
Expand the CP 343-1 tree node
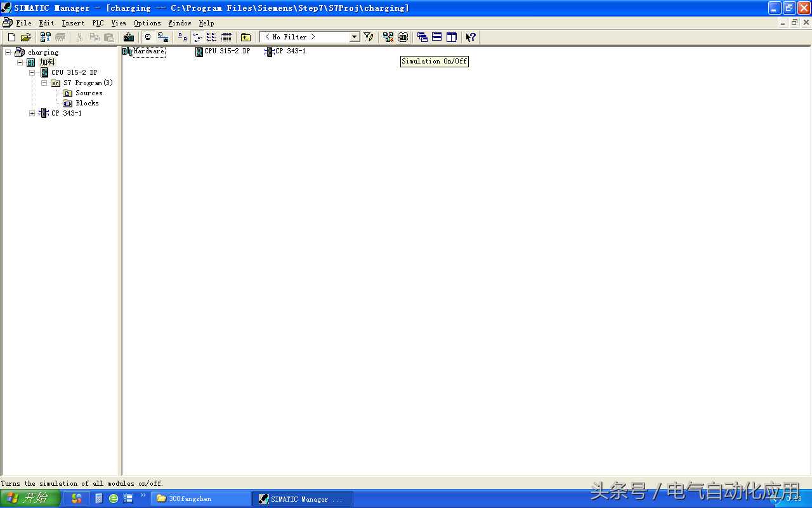(x=32, y=113)
